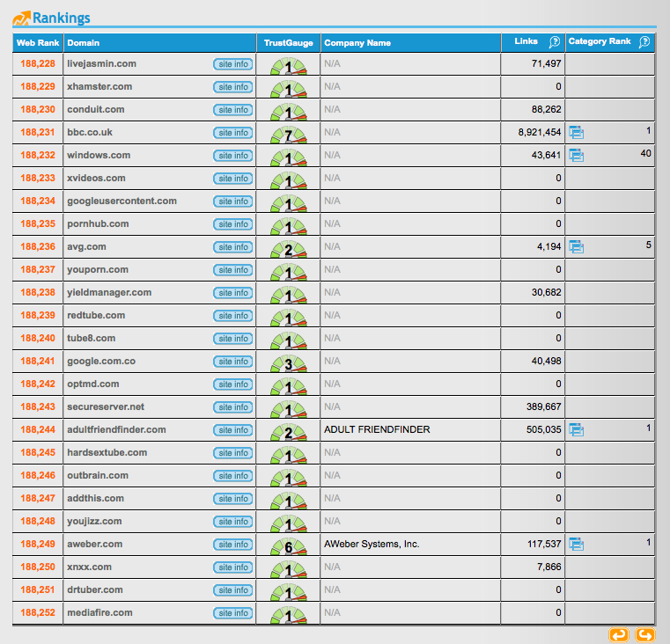Click the help icon beside Category Rank header
Screen dimensions: 670x644
tap(644, 42)
